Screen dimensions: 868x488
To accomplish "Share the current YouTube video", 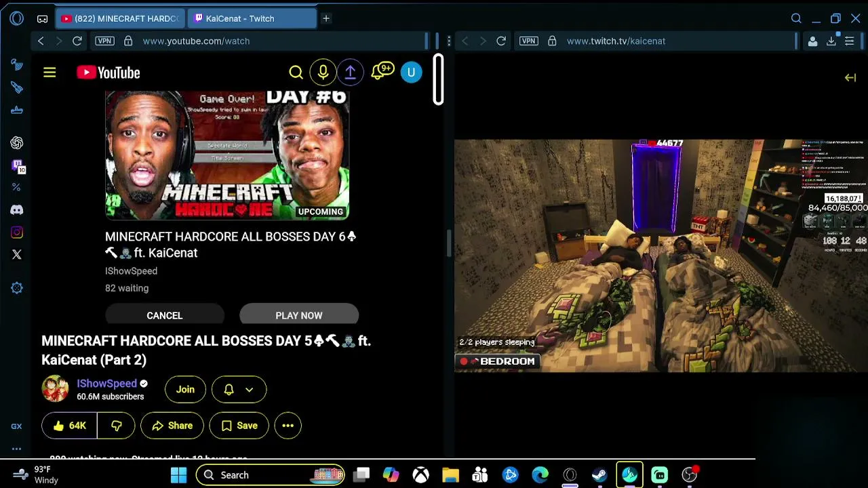I will 172,426.
